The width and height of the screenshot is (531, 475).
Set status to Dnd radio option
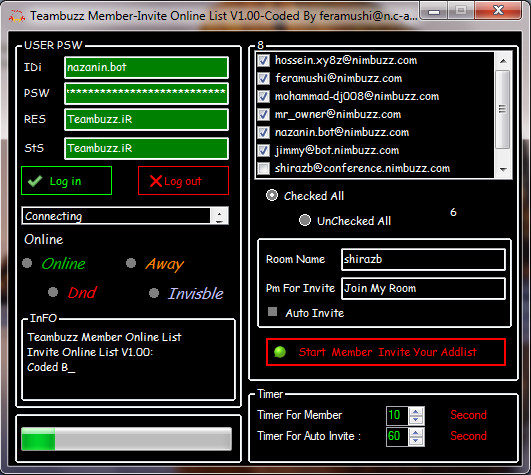coord(53,292)
